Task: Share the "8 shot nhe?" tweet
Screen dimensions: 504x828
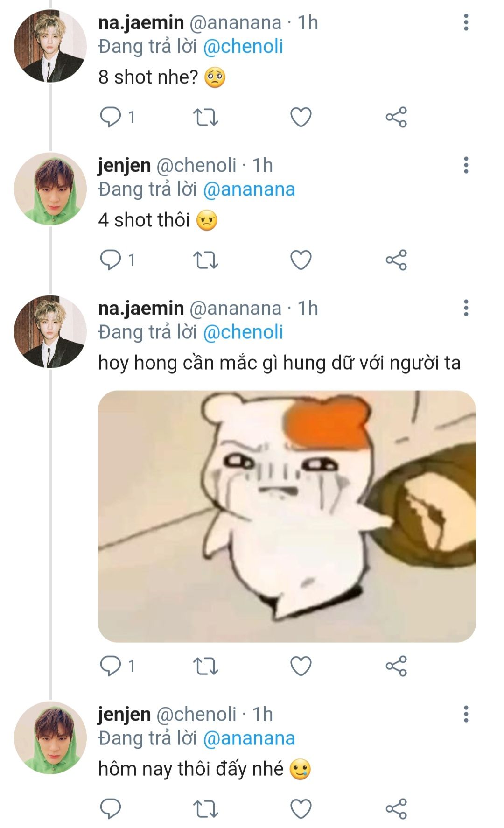Action: point(396,117)
